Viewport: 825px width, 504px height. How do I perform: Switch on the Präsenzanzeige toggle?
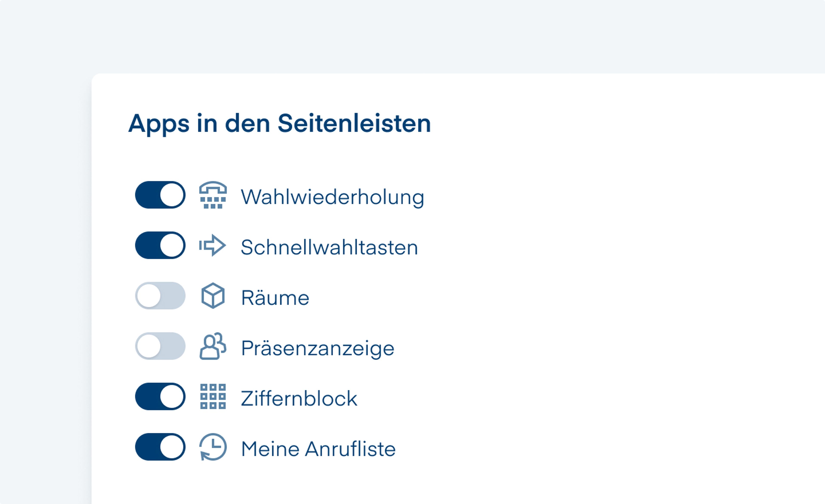pos(160,346)
